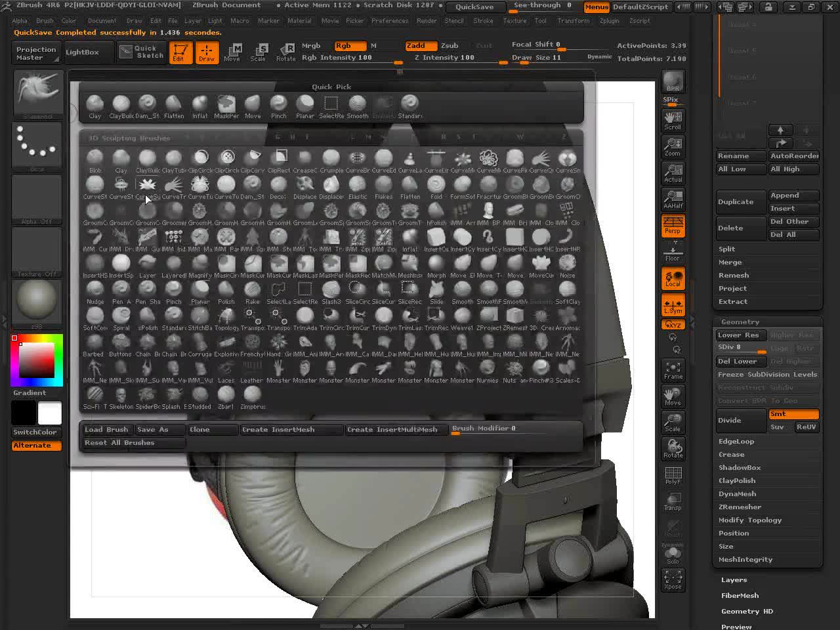Enable Zsub sculpt mode
840x630 pixels.
tap(450, 46)
